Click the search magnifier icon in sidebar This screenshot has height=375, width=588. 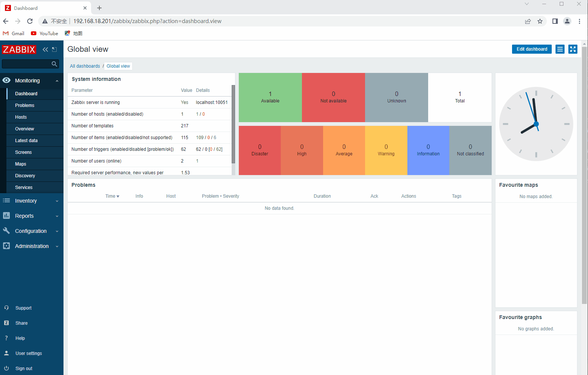point(54,64)
